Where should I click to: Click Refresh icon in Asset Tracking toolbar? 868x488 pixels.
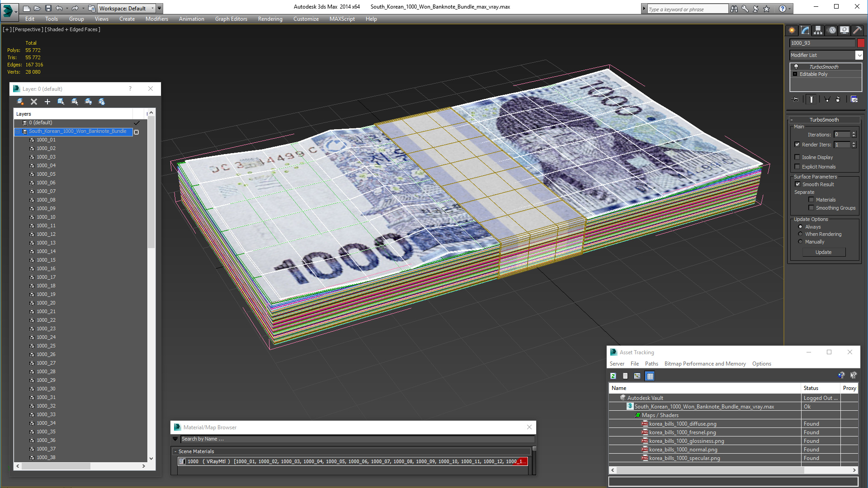point(613,376)
